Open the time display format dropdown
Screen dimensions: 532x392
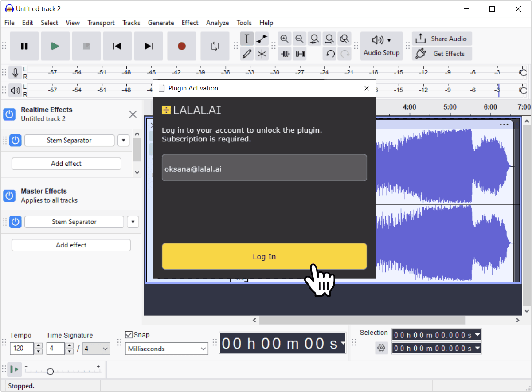pos(343,344)
